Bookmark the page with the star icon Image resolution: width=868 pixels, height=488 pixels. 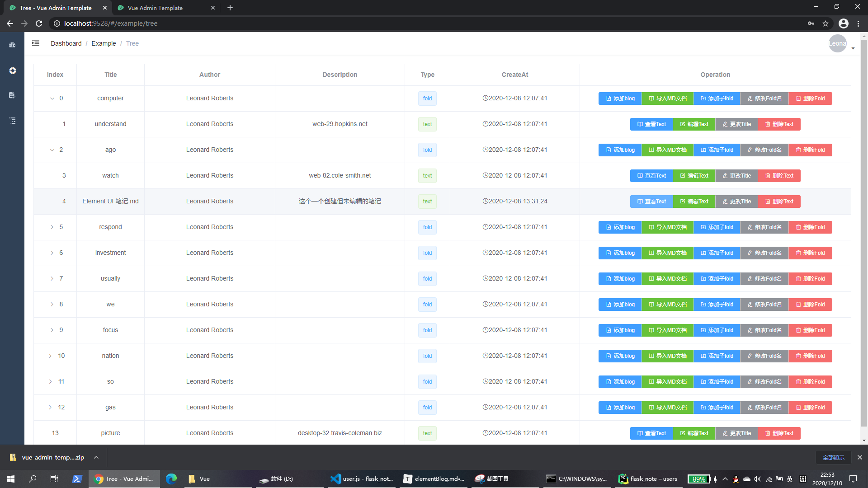(x=826, y=23)
